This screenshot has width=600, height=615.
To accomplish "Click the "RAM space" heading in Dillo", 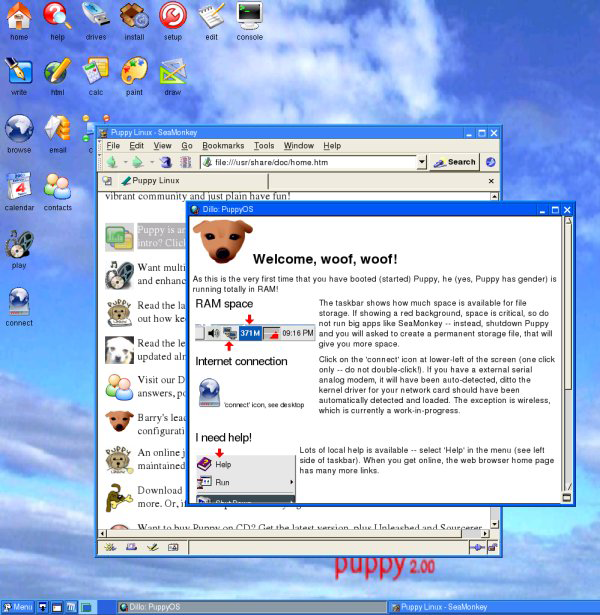I will 224,304.
